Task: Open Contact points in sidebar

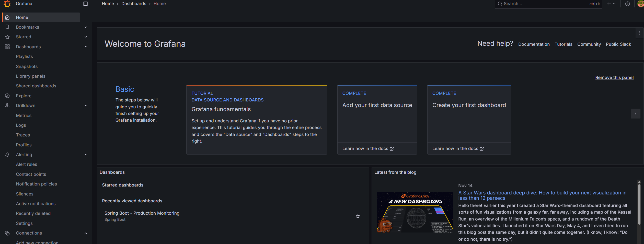Action: [31, 174]
